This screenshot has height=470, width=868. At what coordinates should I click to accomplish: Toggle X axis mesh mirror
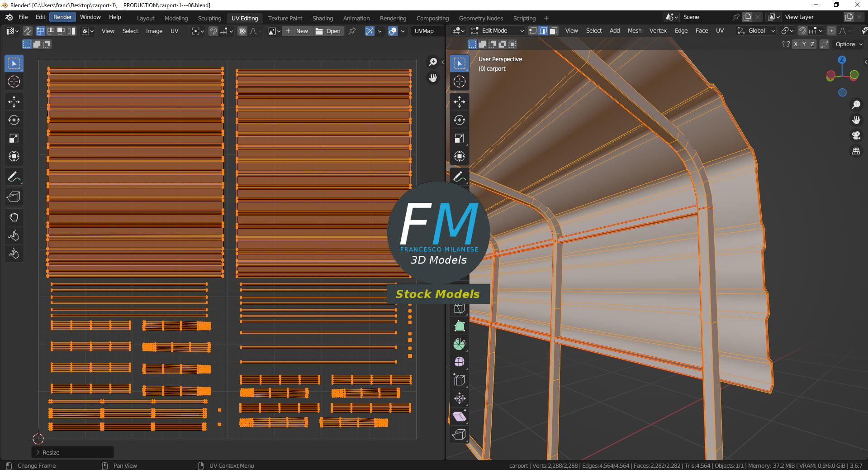(796, 44)
